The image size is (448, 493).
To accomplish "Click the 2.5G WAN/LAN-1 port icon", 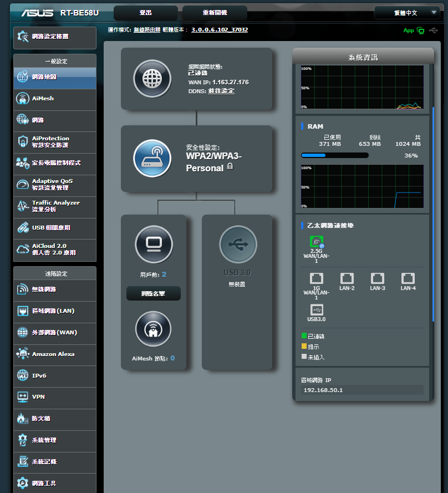I will (316, 242).
